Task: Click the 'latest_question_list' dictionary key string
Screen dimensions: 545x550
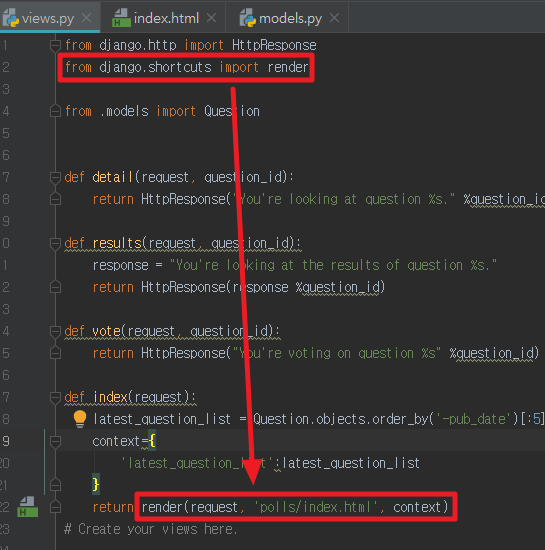Action: point(197,463)
